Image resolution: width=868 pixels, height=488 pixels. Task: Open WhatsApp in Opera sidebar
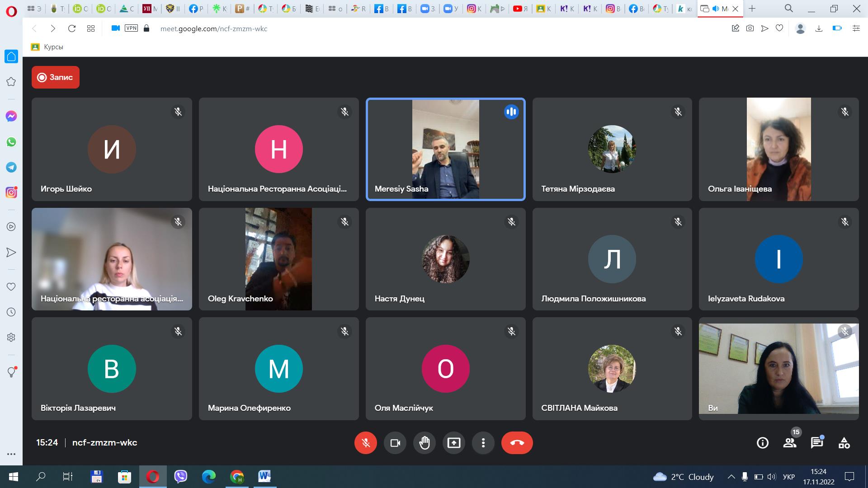pos(11,142)
